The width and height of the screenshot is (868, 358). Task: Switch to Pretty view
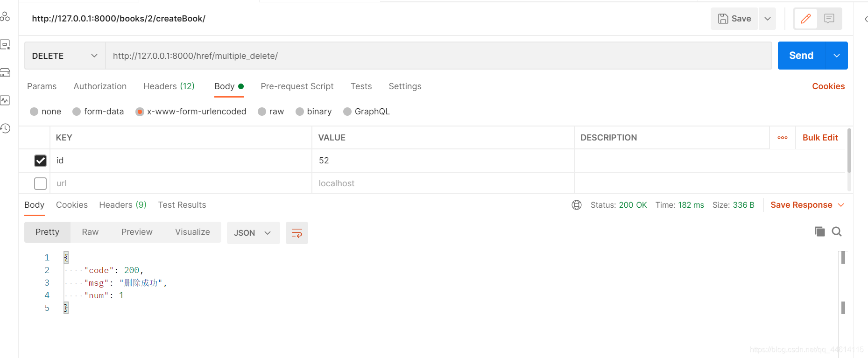click(47, 232)
